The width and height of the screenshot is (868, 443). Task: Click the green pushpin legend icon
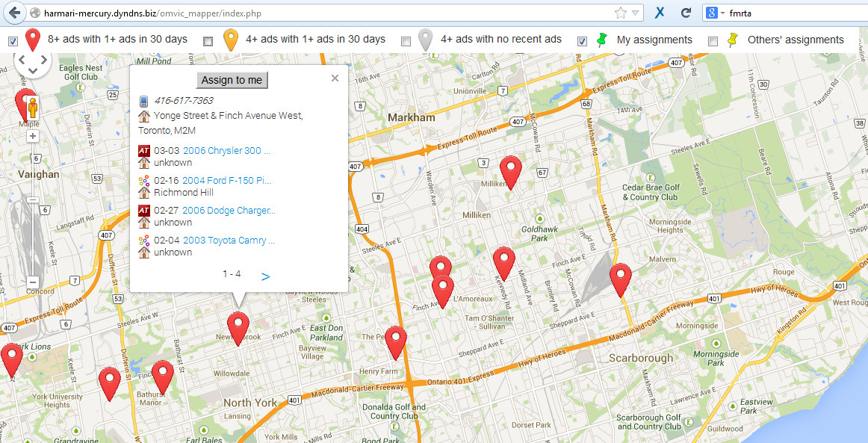pos(602,40)
